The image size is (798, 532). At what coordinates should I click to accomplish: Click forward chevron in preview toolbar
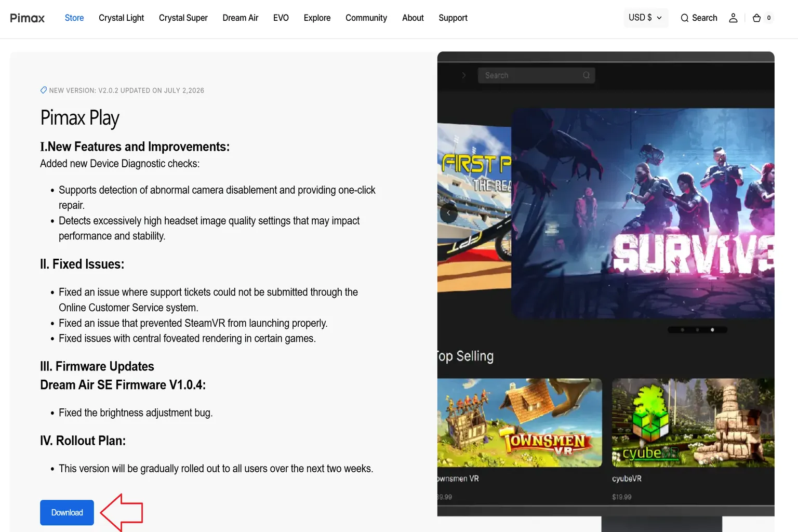coord(464,75)
